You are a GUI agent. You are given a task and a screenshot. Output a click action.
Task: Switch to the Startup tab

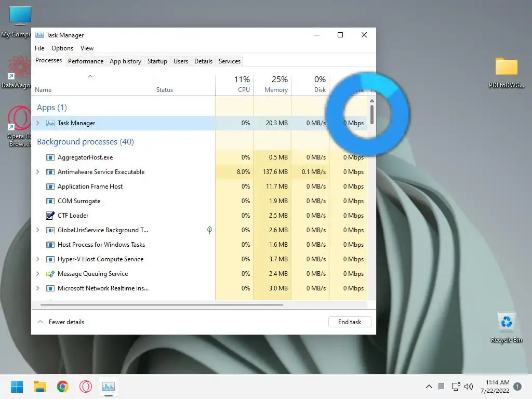coord(157,61)
